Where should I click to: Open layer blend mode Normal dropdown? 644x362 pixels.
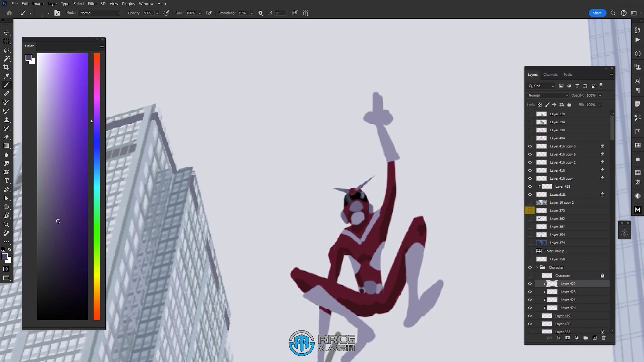click(548, 95)
